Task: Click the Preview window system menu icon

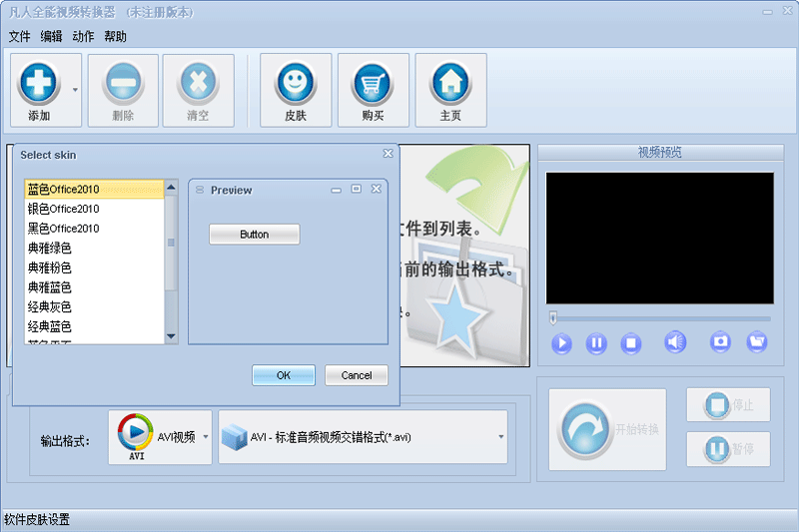Action: (200, 190)
